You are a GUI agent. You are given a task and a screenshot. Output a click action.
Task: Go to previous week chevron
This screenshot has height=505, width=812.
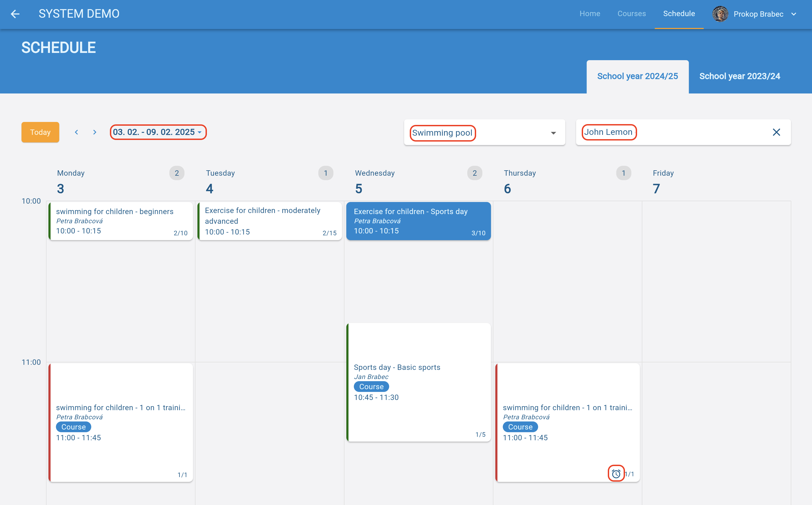coord(77,132)
